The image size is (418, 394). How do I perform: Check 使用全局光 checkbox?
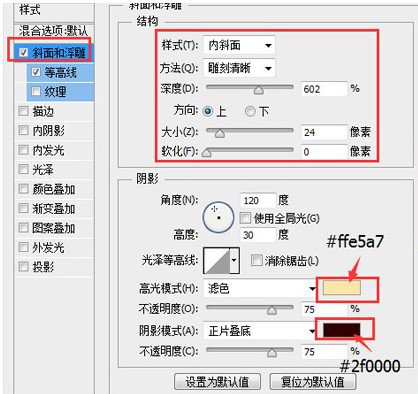click(x=245, y=218)
